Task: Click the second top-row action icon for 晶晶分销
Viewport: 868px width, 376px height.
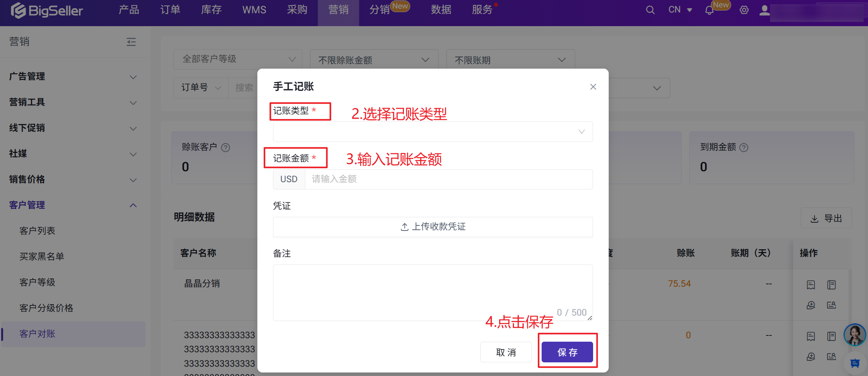Action: point(831,285)
